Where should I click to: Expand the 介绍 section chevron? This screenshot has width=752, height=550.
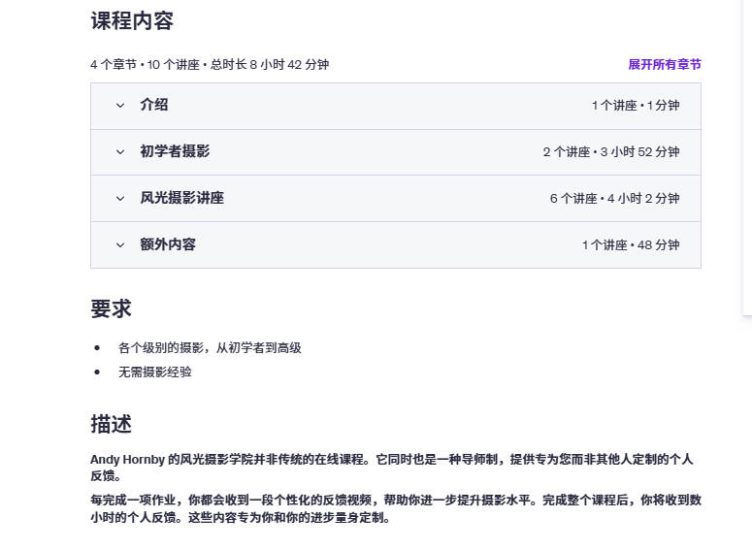tap(120, 105)
